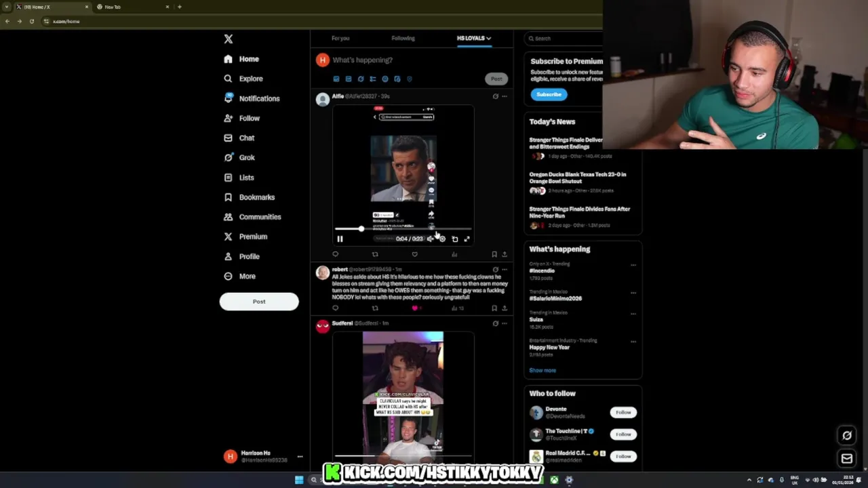Open Grok in sidebar
Screen dimensions: 868x488
(239, 157)
